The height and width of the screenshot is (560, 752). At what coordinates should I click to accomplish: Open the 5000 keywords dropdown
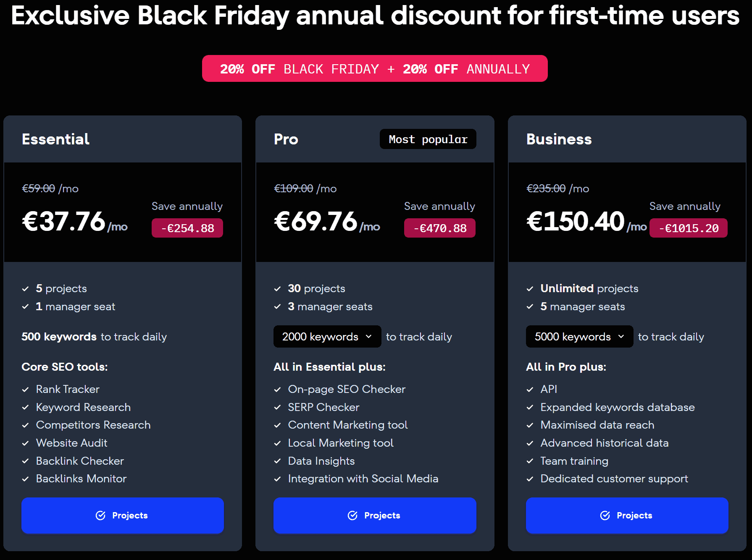pyautogui.click(x=579, y=337)
